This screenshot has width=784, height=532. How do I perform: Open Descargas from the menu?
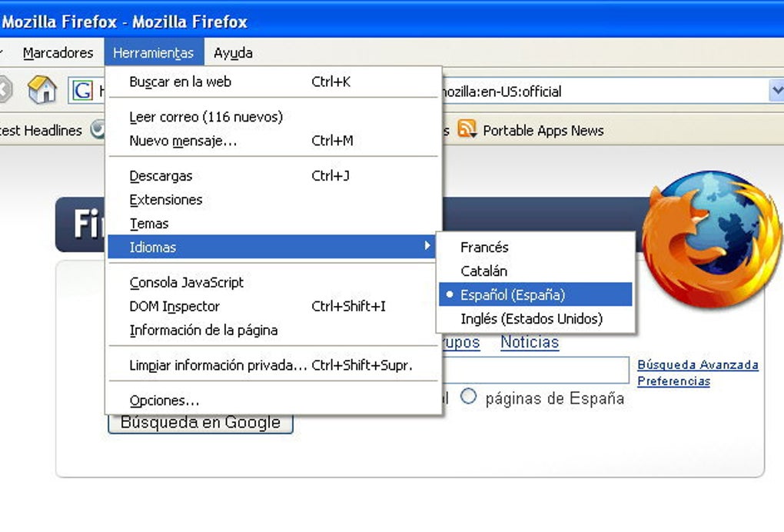274,175
